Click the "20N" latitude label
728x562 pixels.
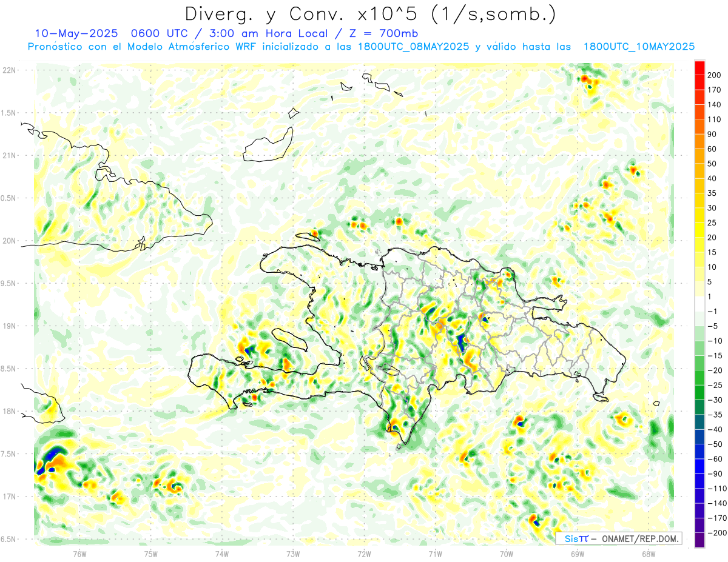(9, 241)
